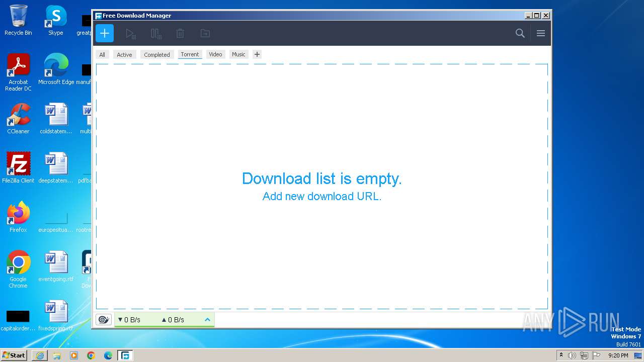This screenshot has width=644, height=362.
Task: Open media player from taskbar
Action: click(74, 355)
